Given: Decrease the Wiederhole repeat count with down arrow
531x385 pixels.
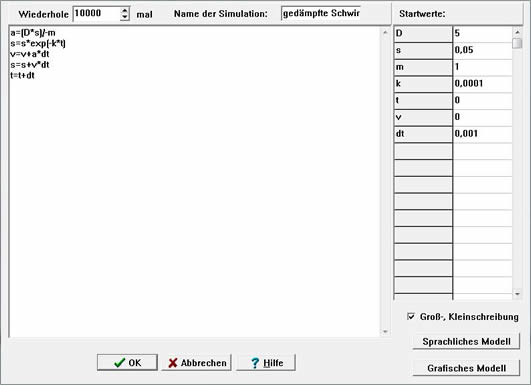Looking at the screenshot, I should click(125, 17).
